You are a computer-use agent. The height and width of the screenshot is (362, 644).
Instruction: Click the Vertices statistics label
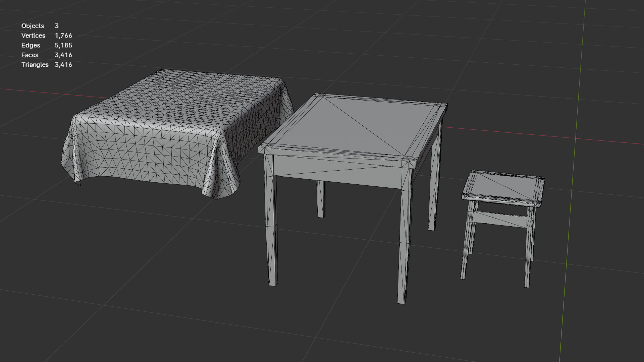point(33,36)
